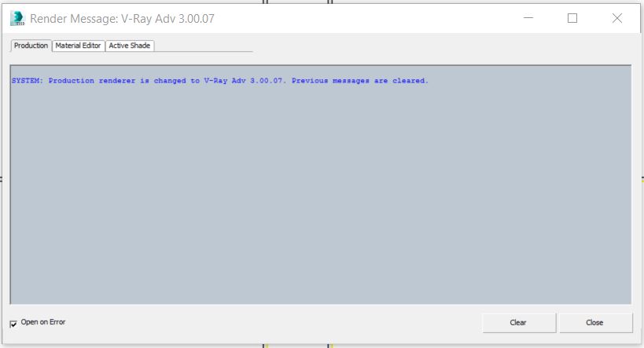Disable the Open on Error checkbox

[13, 324]
